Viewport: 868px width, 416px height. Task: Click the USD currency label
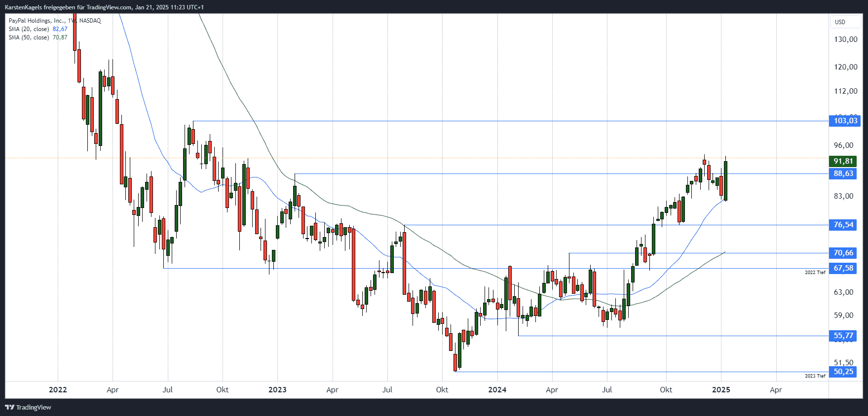coord(840,22)
